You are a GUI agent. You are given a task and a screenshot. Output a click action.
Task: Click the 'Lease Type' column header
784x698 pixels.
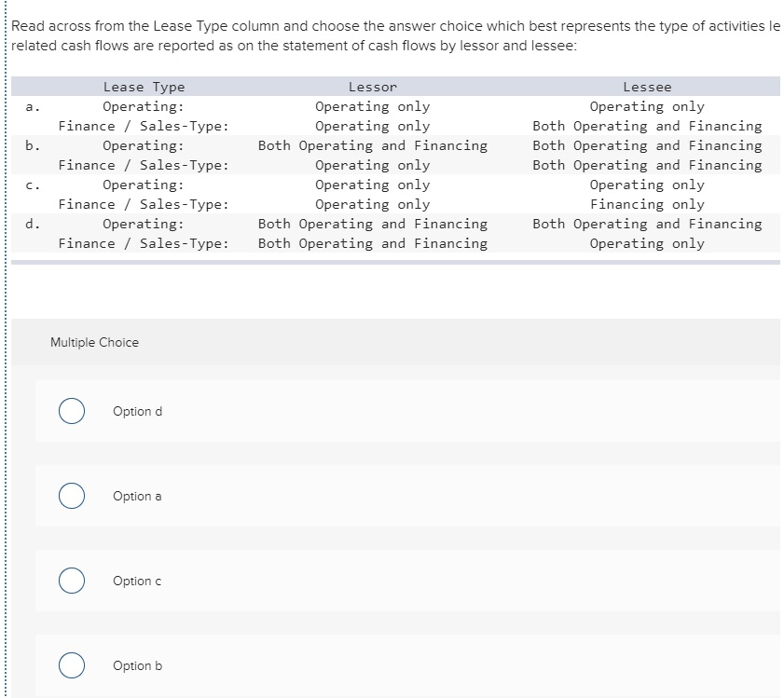click(x=144, y=87)
